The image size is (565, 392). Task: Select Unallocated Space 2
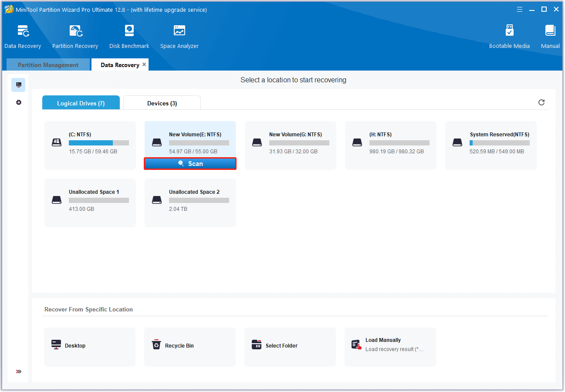pyautogui.click(x=190, y=203)
